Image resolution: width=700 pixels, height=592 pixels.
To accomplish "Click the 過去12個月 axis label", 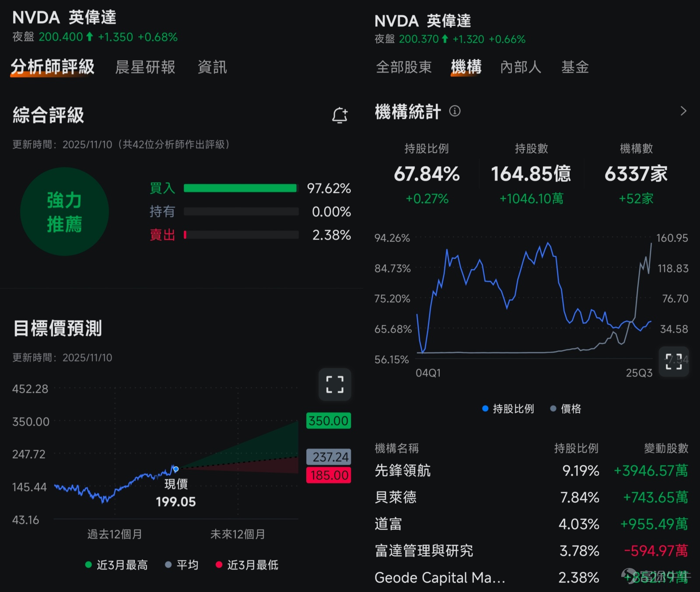I will (115, 534).
